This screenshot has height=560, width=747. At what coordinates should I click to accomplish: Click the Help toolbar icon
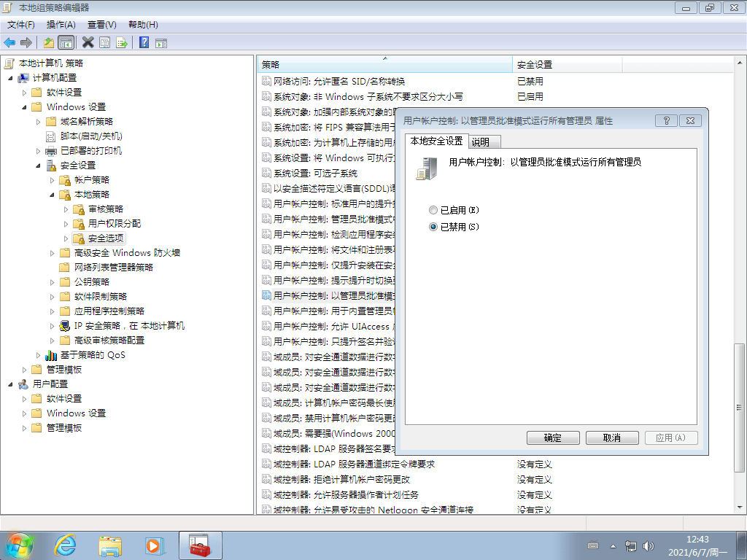pos(143,42)
